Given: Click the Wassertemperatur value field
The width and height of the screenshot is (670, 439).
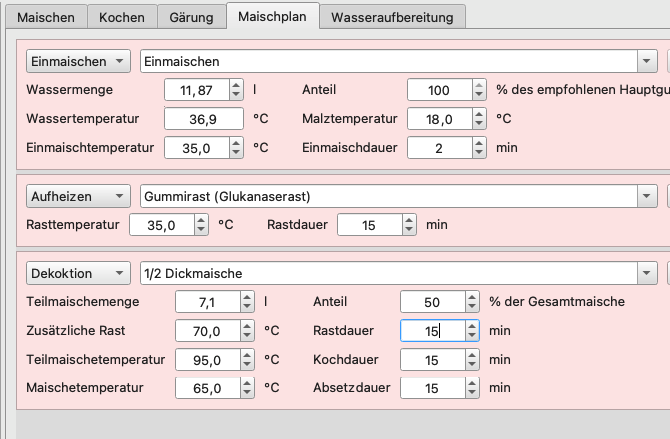Looking at the screenshot, I should (204, 119).
